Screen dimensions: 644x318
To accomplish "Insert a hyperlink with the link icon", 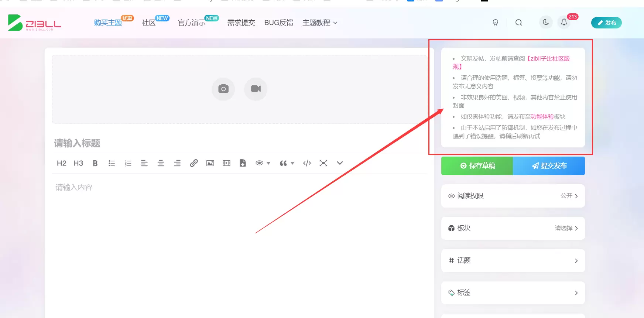I will [193, 163].
